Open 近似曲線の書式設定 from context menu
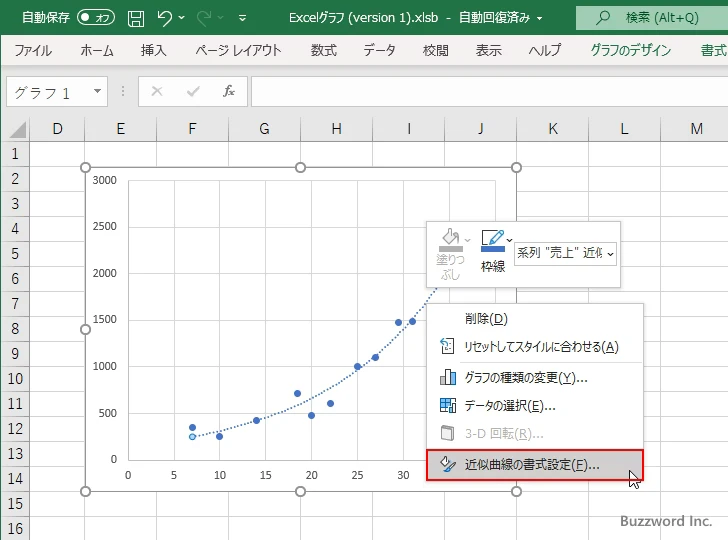This screenshot has width=728, height=540. (532, 465)
